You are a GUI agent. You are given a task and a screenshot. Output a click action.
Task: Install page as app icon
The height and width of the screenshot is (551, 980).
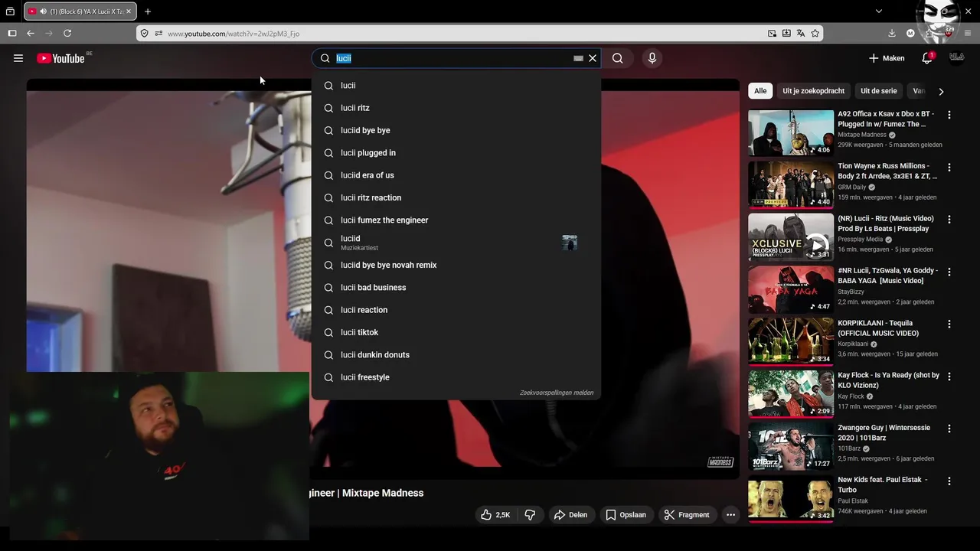click(x=786, y=33)
